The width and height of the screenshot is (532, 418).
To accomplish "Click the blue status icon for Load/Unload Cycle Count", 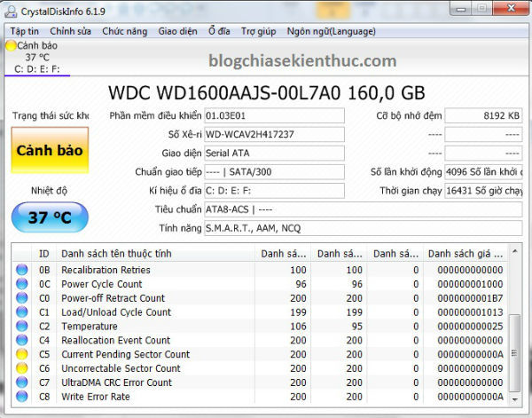I will 21,312.
